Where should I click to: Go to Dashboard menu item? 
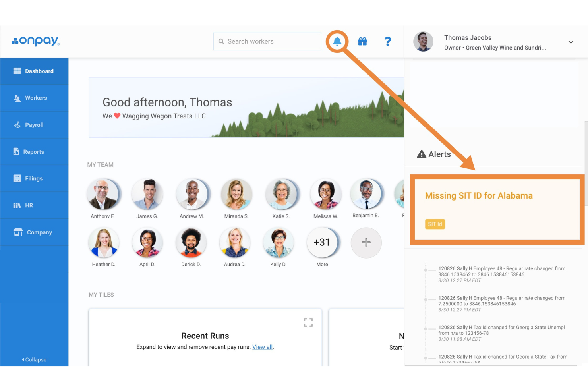(34, 71)
